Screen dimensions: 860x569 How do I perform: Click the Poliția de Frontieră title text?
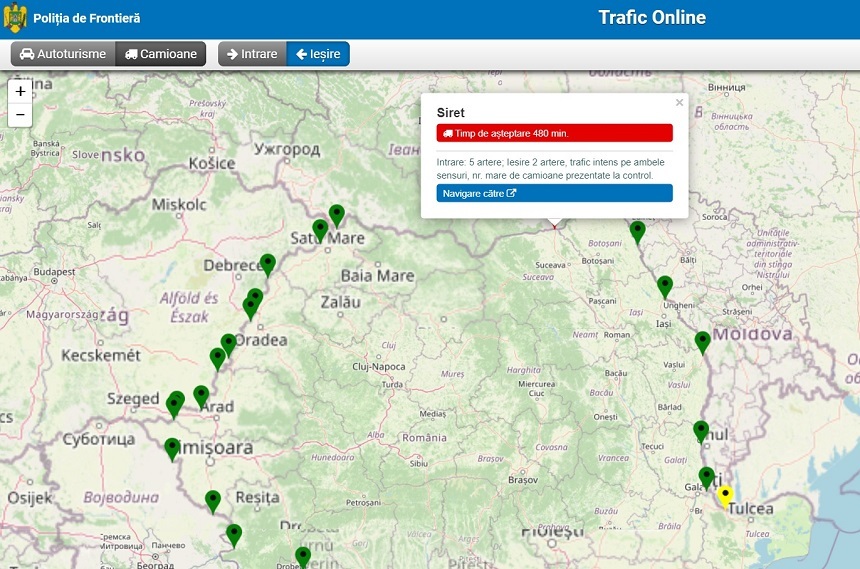[87, 19]
